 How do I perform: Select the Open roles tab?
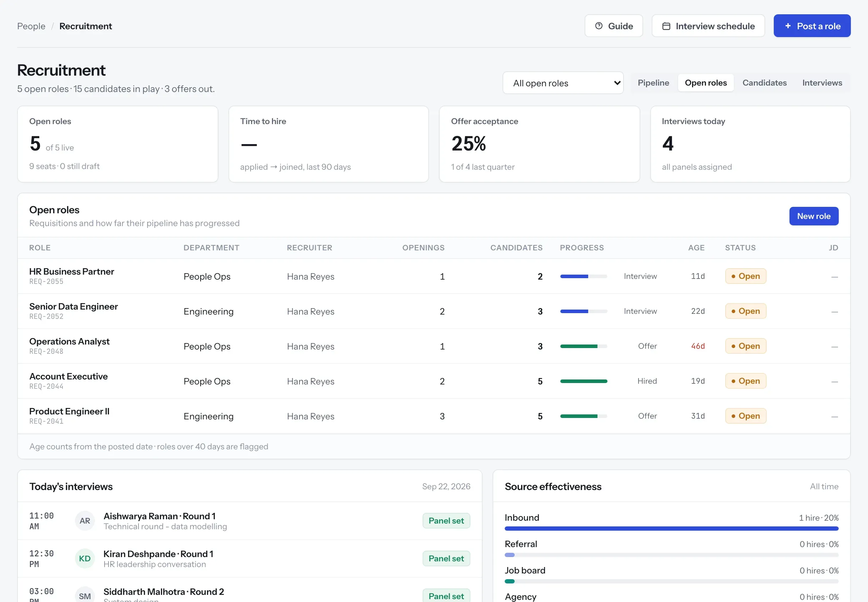(705, 83)
